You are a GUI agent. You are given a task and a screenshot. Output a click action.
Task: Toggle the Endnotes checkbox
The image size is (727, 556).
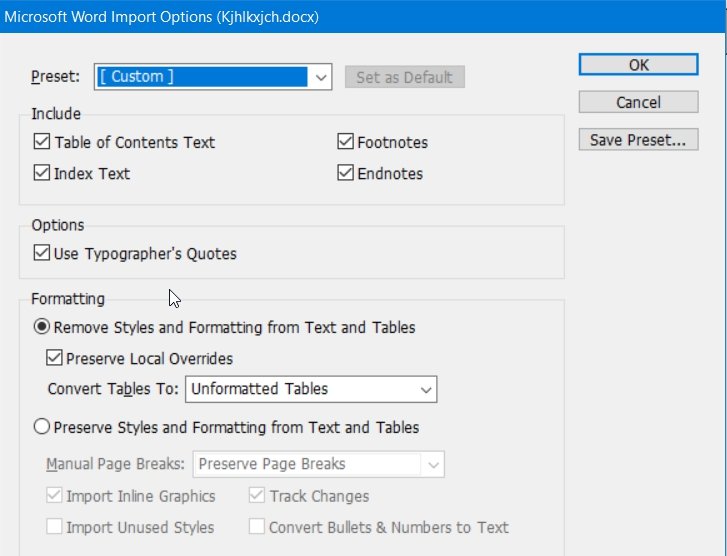pos(345,173)
